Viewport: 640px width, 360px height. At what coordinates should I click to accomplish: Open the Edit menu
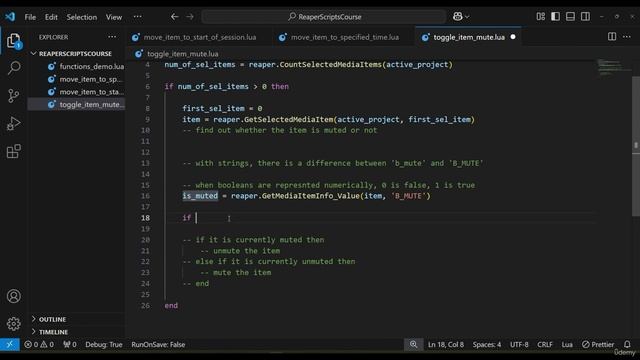tap(51, 17)
